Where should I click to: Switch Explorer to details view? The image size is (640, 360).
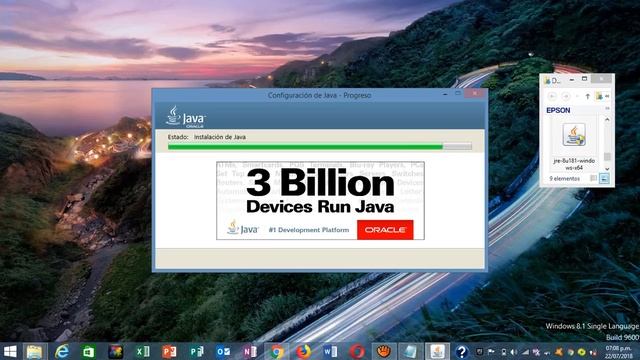point(594,178)
